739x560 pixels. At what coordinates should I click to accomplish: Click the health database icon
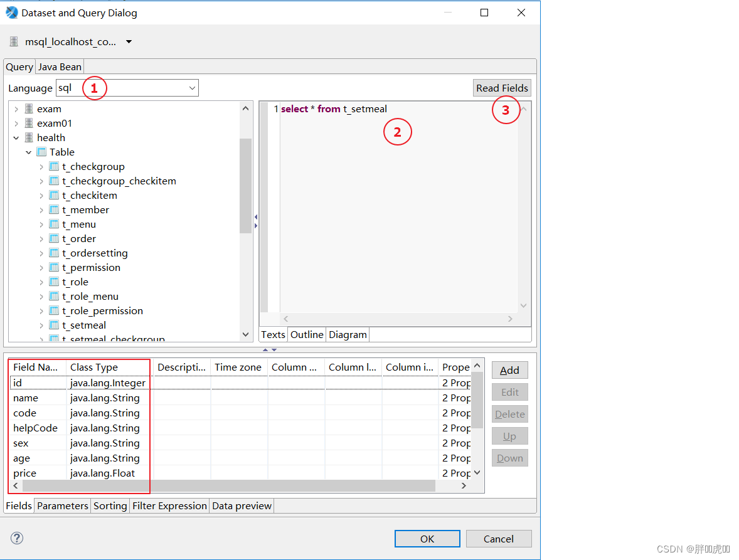coord(29,137)
